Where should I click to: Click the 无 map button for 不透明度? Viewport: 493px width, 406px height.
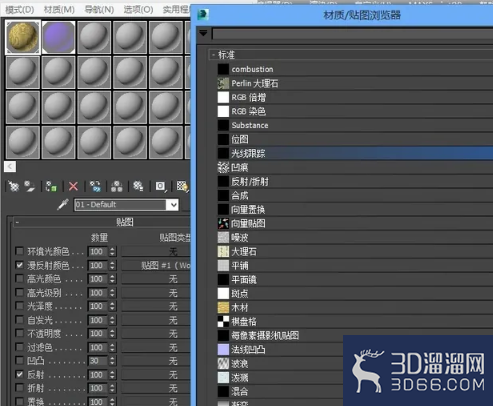[156, 334]
